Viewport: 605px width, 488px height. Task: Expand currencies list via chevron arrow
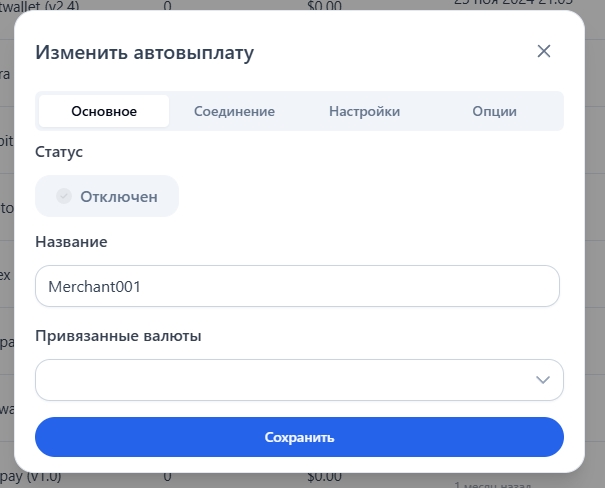tap(543, 380)
